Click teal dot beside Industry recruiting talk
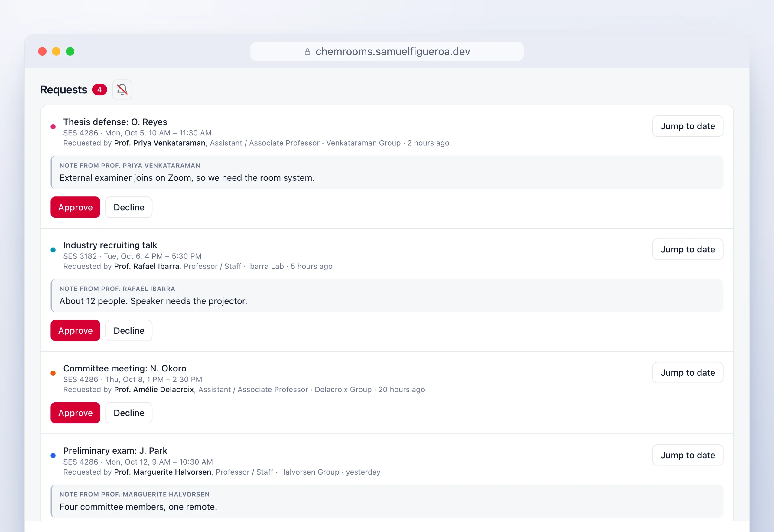Image resolution: width=774 pixels, height=532 pixels. [x=53, y=250]
